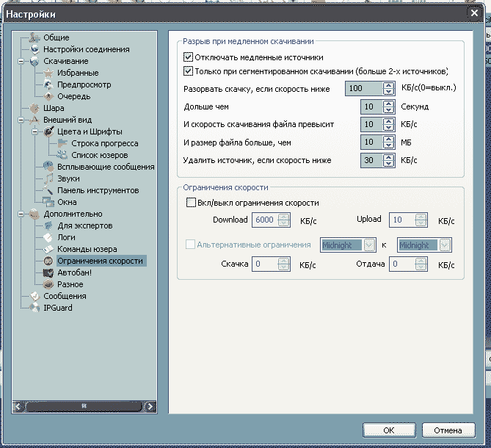Collapse the Цвета и Шрифты tree node
Image resolution: width=491 pixels, height=448 pixels.
click(34, 132)
